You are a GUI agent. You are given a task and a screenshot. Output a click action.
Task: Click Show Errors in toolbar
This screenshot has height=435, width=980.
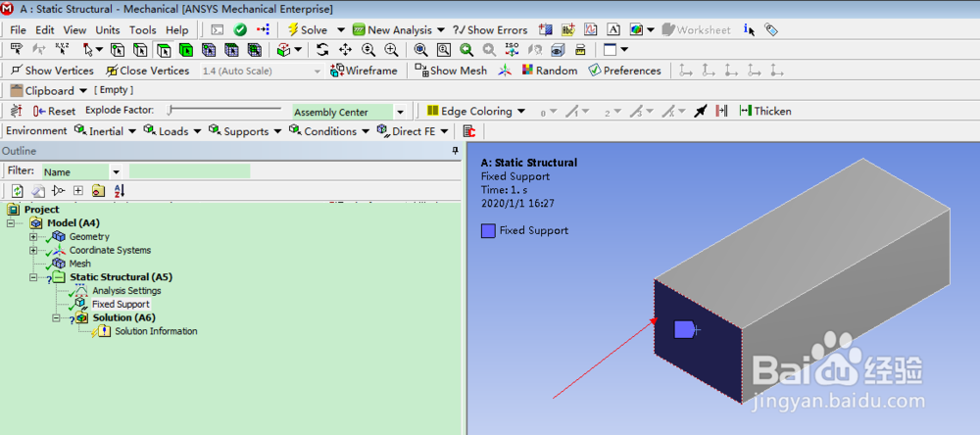click(490, 30)
